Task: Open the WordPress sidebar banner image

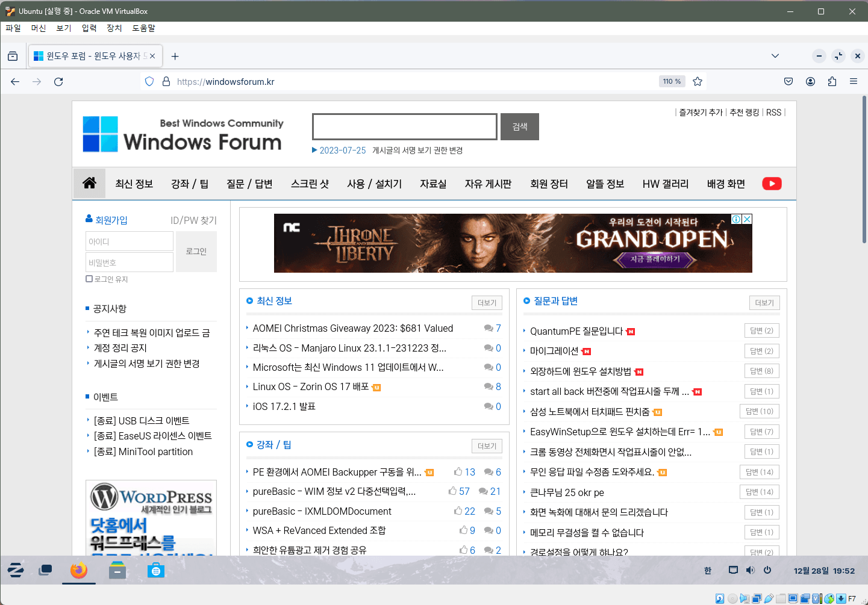Action: coord(151,517)
